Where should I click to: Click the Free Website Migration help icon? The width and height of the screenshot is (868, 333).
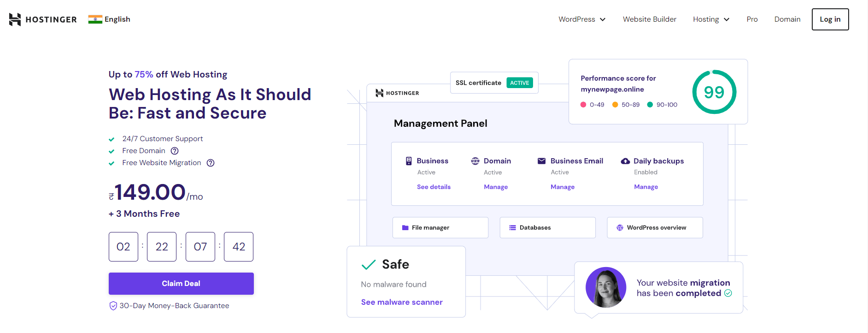click(x=211, y=163)
